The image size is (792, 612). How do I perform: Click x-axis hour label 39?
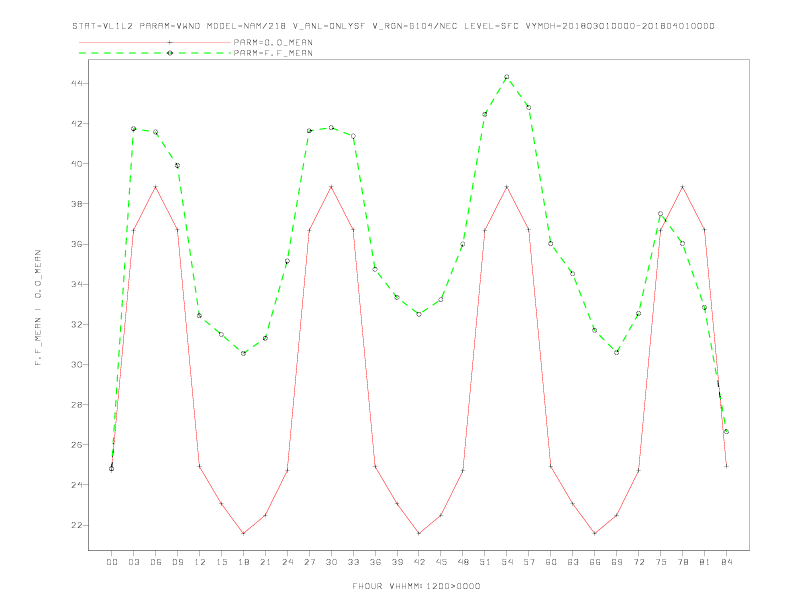tap(397, 562)
